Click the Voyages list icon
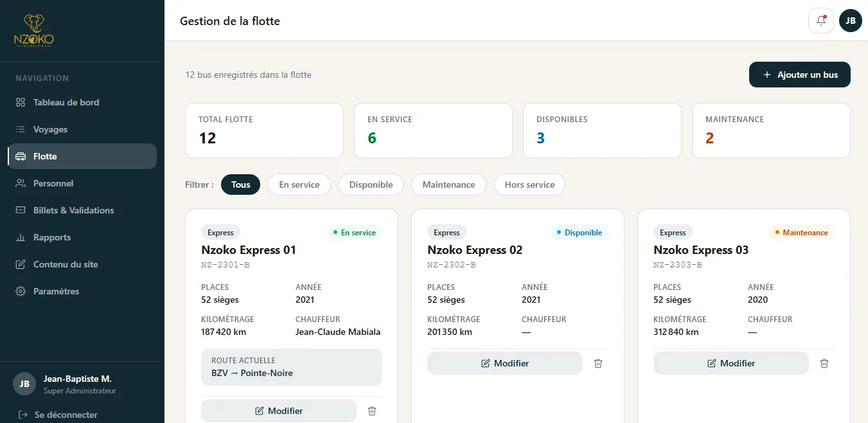The image size is (868, 423). [21, 129]
